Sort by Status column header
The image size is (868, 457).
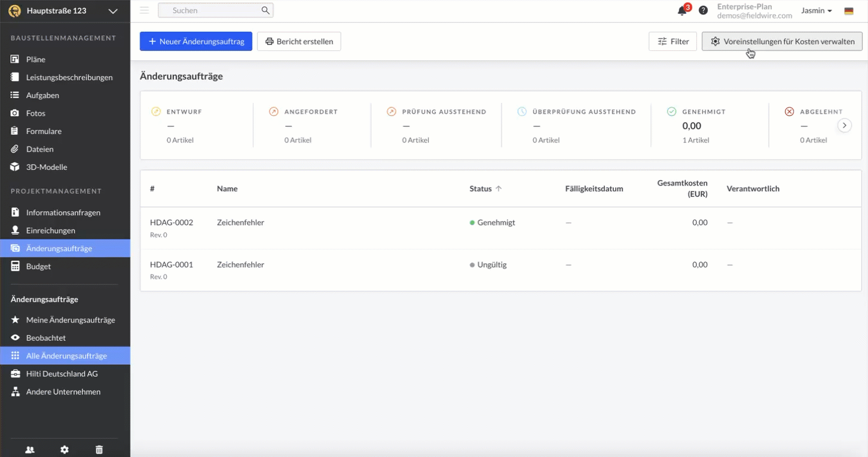tap(485, 188)
